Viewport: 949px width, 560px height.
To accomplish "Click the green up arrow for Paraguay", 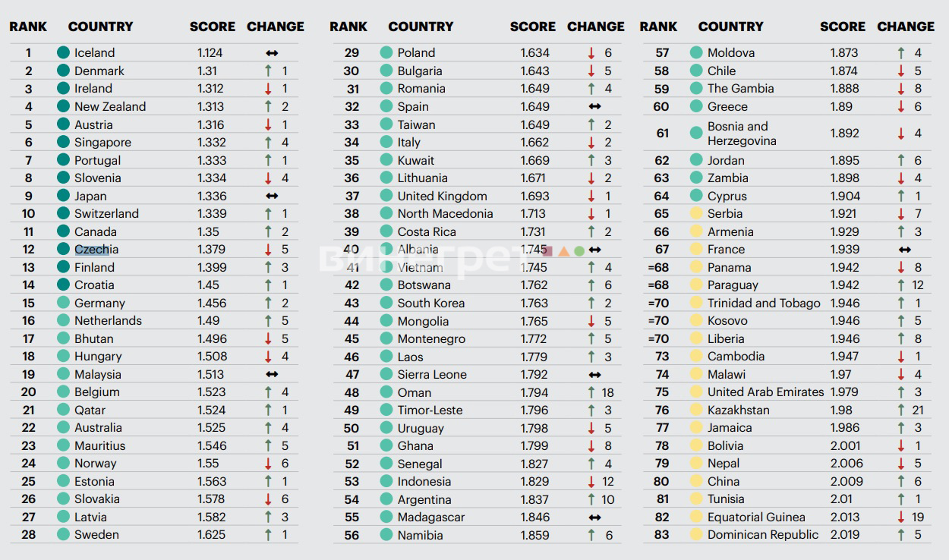I will click(901, 285).
